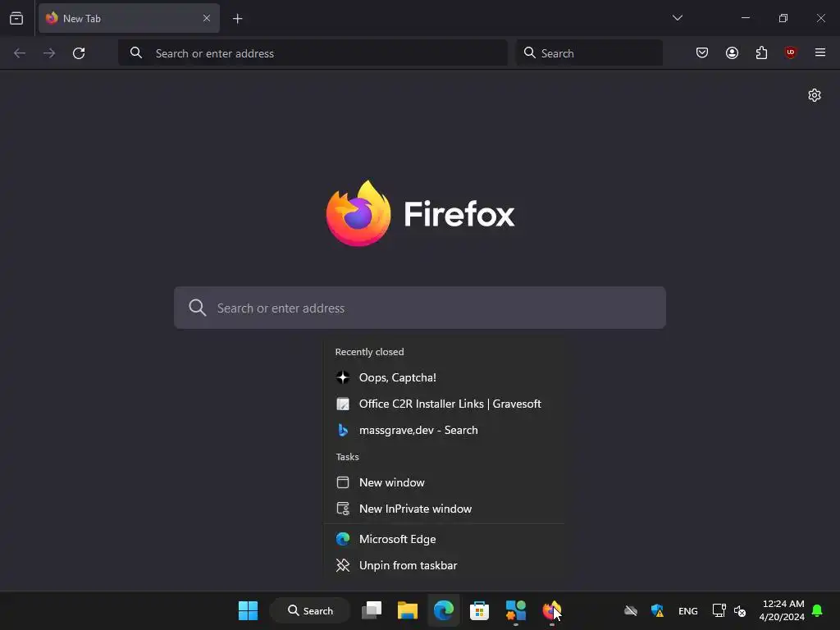
Task: Go forward one page with the forward arrow
Action: pos(49,53)
